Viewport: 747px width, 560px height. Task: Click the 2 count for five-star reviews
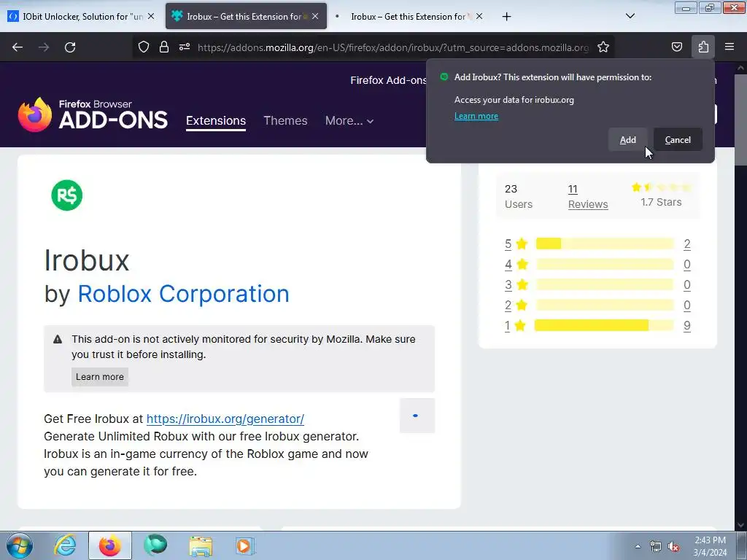[687, 244]
